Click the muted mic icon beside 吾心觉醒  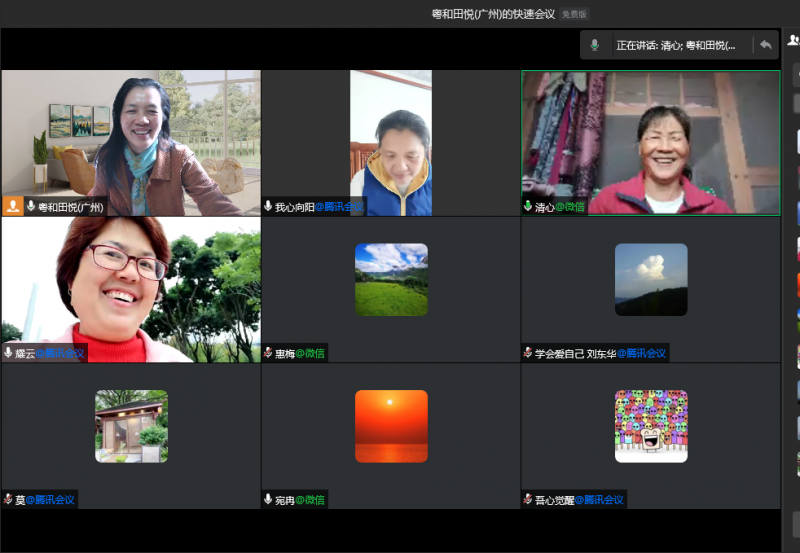point(528,499)
